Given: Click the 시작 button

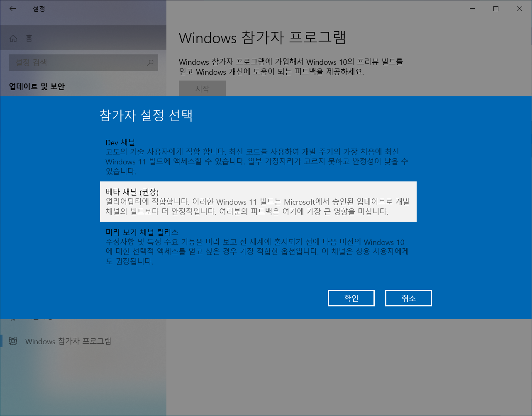Looking at the screenshot, I should coord(202,88).
